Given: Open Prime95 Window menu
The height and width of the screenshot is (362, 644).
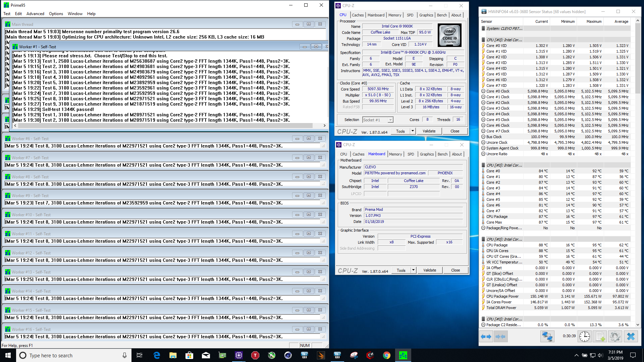Looking at the screenshot, I should (75, 14).
